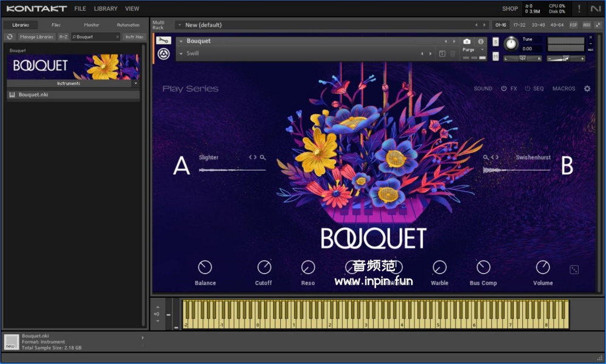Mute the instrument with M button
The width and height of the screenshot is (606, 364).
tap(496, 56)
